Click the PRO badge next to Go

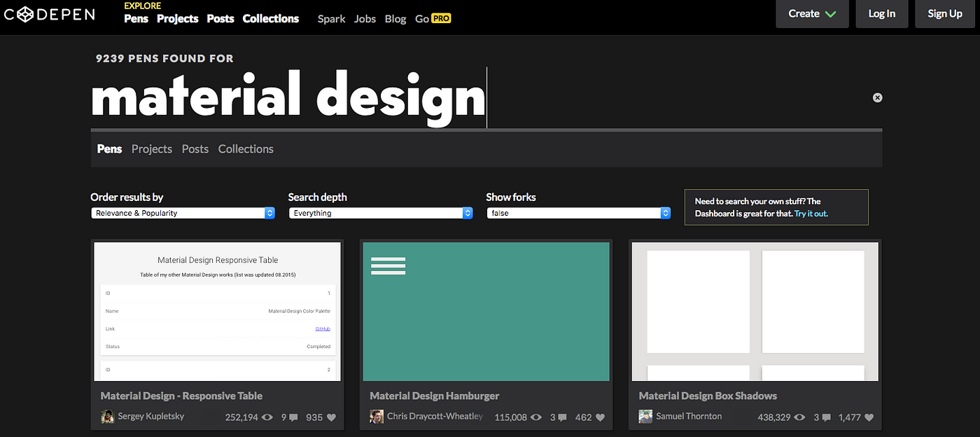(441, 18)
